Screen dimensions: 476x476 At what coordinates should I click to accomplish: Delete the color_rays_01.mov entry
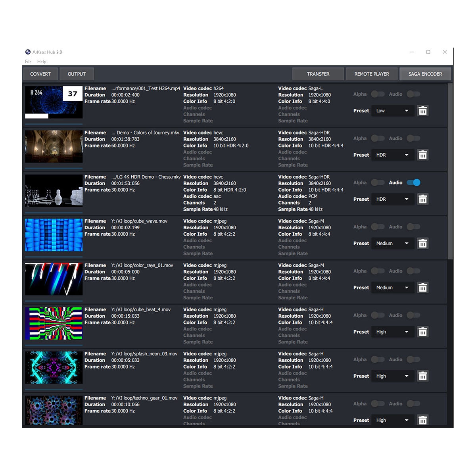pos(423,288)
